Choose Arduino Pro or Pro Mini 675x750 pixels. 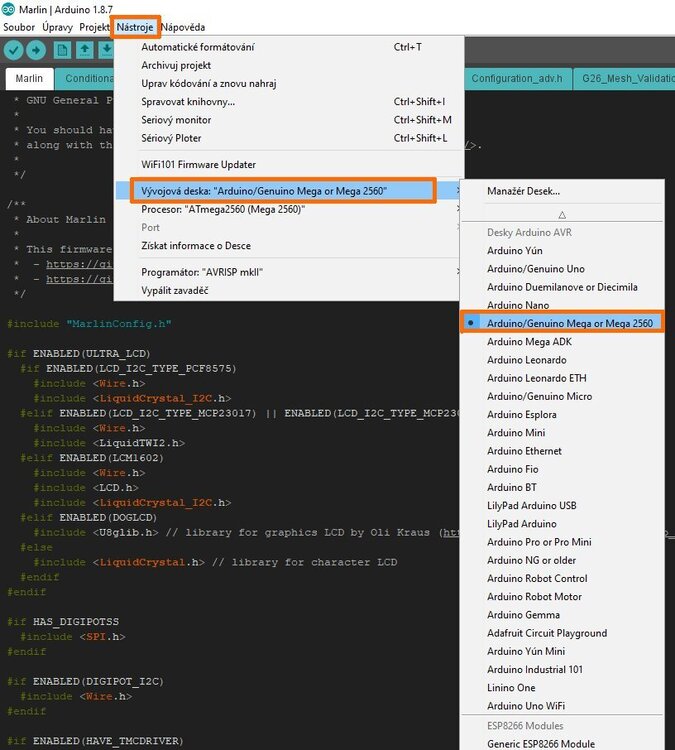tap(562, 541)
